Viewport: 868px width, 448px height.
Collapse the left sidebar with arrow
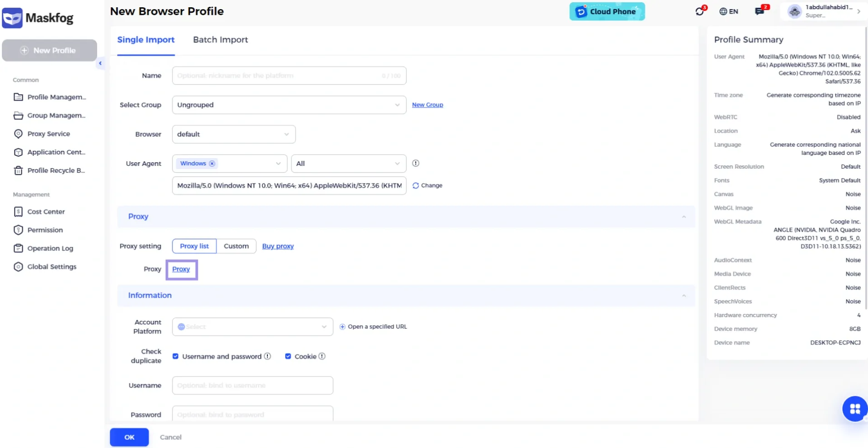[100, 64]
